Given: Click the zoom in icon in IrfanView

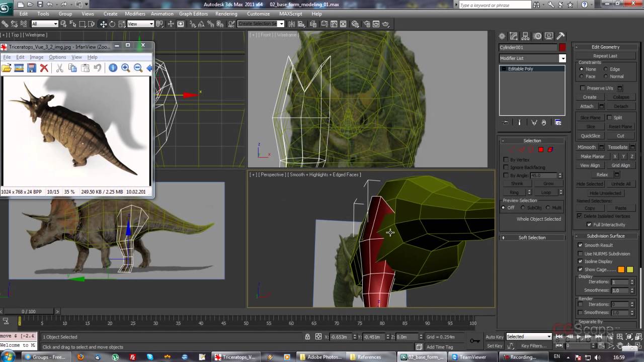Looking at the screenshot, I should 126,68.
